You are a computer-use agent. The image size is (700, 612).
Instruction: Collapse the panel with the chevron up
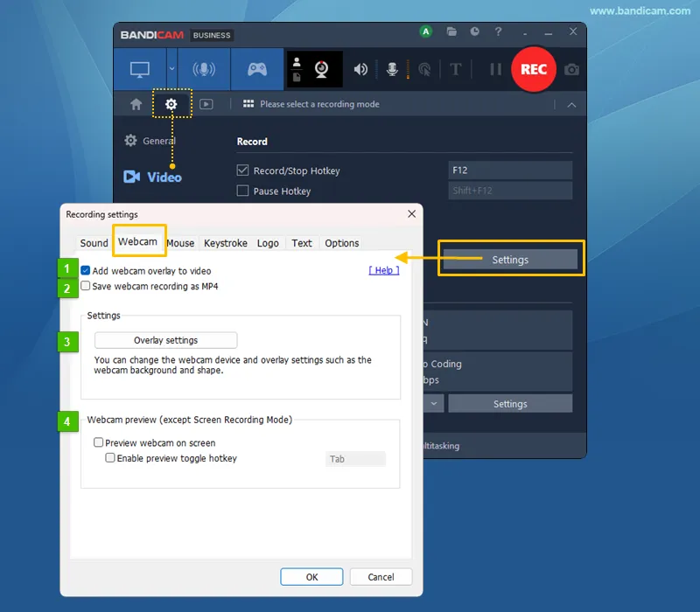pyautogui.click(x=571, y=105)
